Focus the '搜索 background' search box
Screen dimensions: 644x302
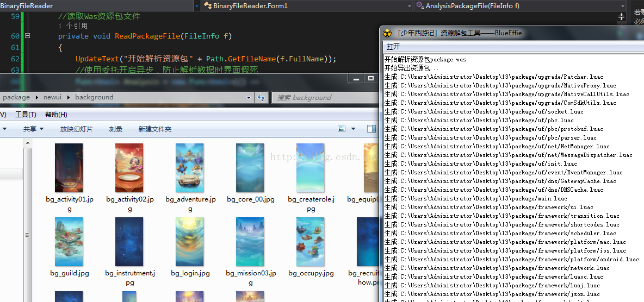[325, 98]
